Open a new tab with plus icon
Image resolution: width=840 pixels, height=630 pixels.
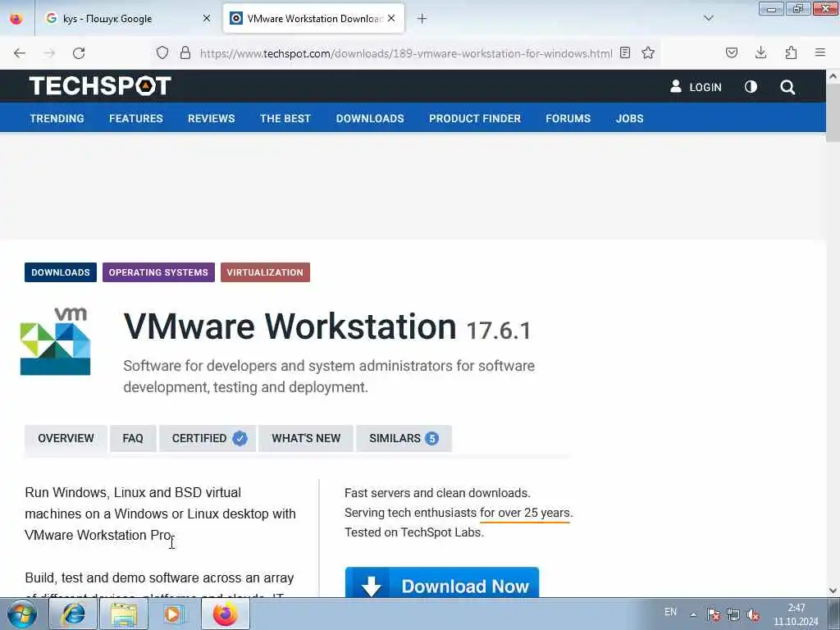point(422,19)
